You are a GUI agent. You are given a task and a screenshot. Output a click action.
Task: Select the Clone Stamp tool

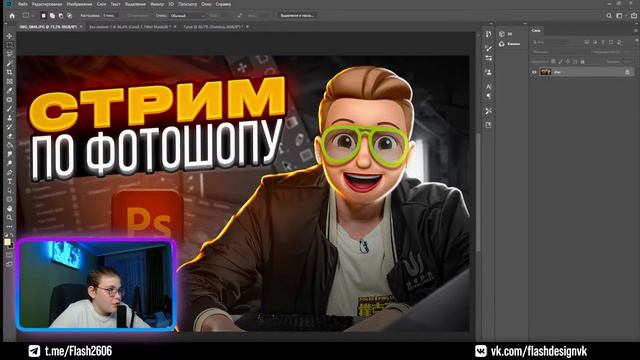click(9, 118)
